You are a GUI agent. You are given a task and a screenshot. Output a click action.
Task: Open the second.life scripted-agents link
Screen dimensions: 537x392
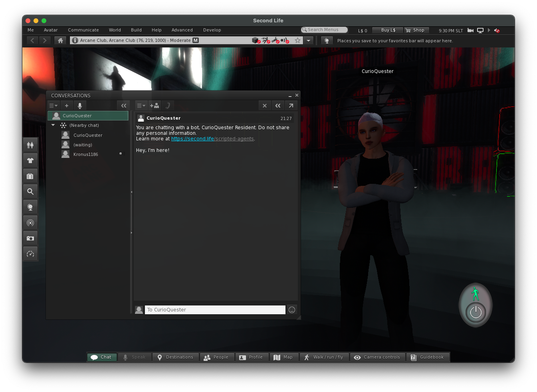212,139
